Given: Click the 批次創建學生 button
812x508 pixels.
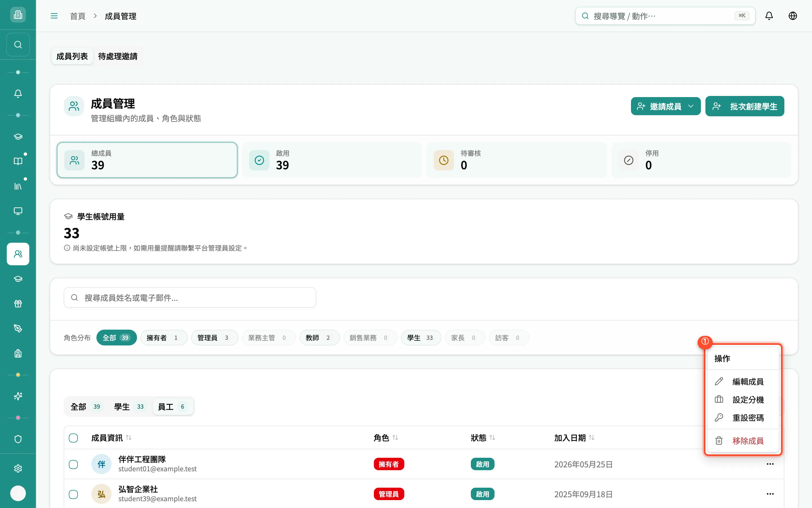Looking at the screenshot, I should point(745,106).
